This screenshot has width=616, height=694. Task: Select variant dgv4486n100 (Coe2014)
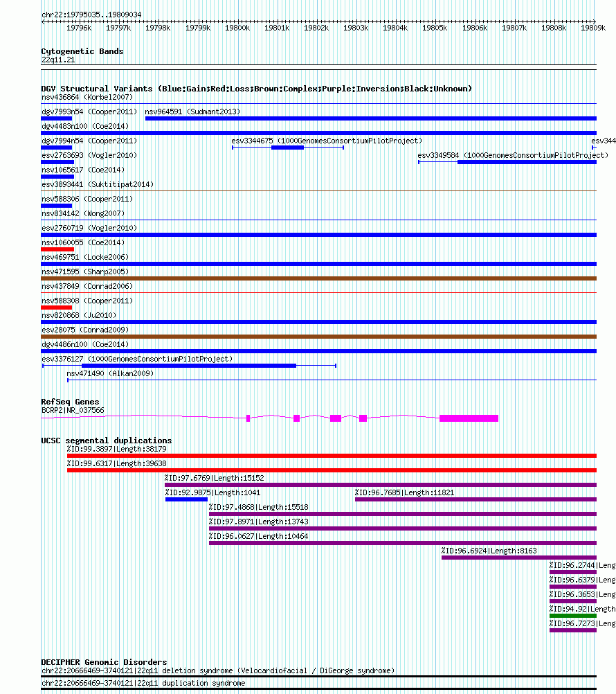pyautogui.click(x=85, y=344)
